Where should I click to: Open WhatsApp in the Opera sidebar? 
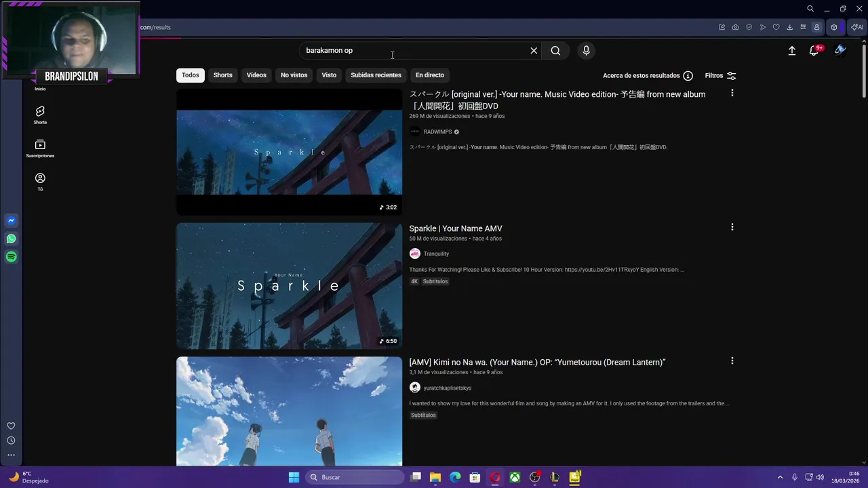(11, 239)
